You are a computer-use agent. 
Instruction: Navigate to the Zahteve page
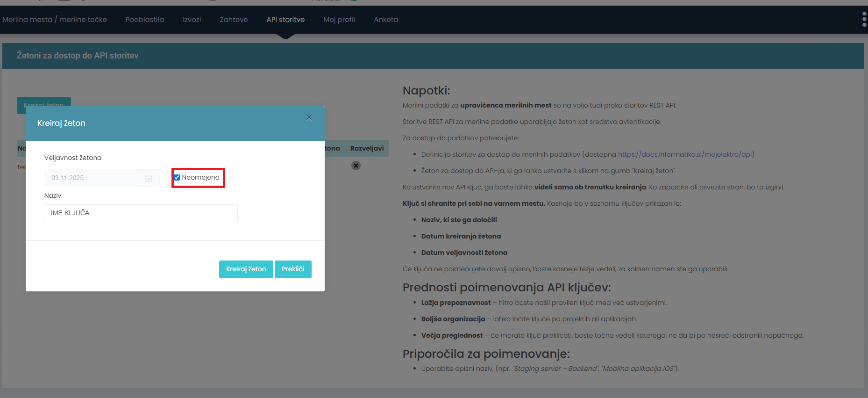point(234,20)
